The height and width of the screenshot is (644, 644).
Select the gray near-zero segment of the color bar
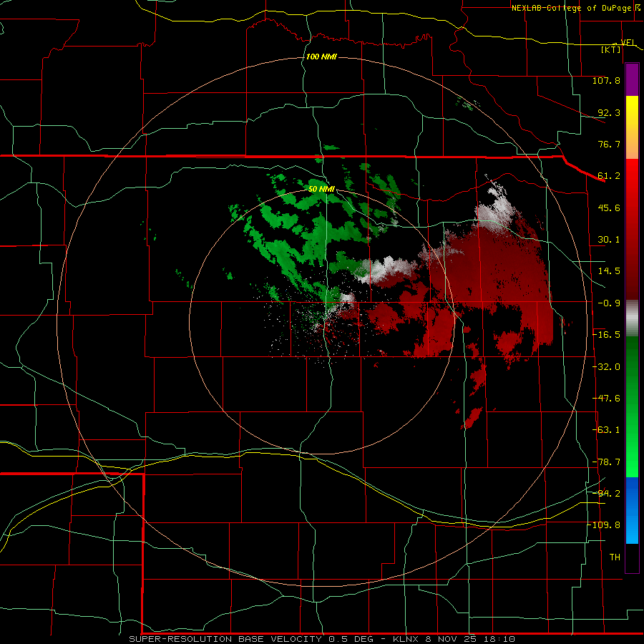click(x=632, y=318)
